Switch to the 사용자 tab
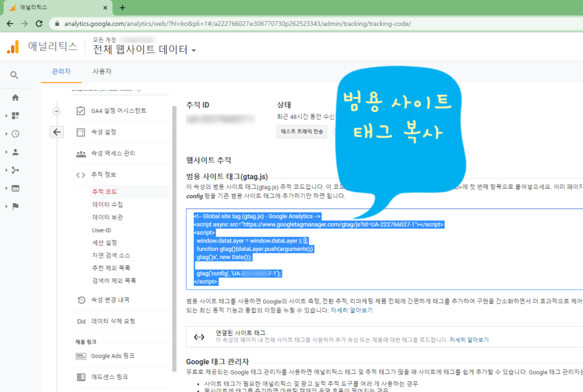The width and height of the screenshot is (583, 392). point(102,71)
